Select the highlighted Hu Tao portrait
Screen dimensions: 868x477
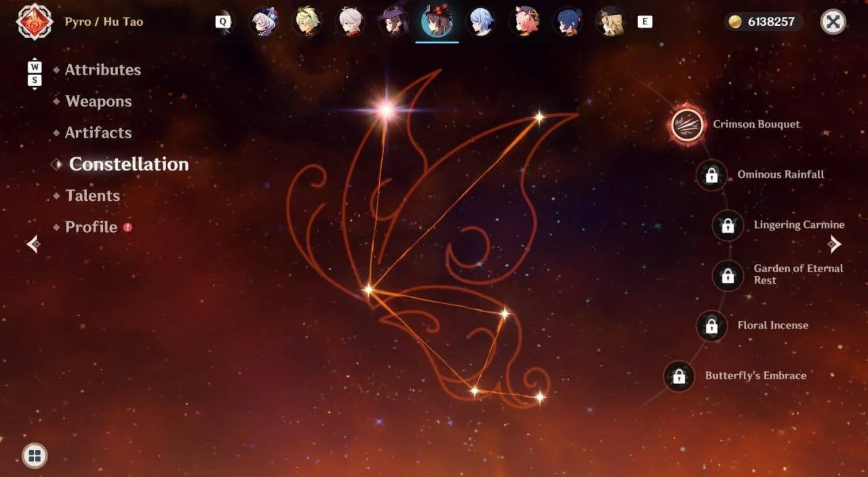[437, 22]
